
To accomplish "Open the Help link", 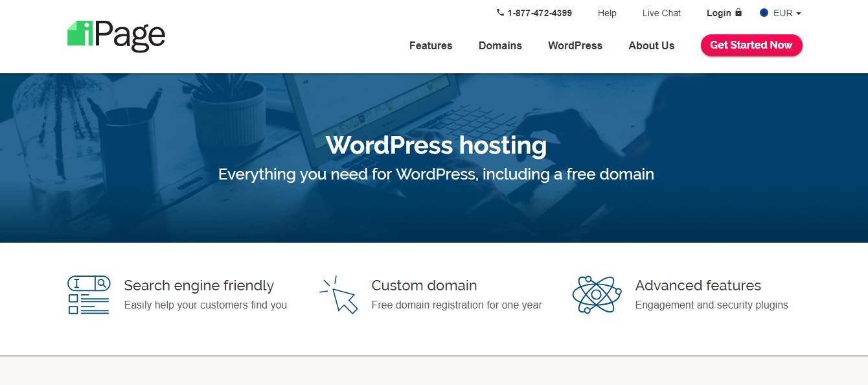I will click(x=607, y=13).
